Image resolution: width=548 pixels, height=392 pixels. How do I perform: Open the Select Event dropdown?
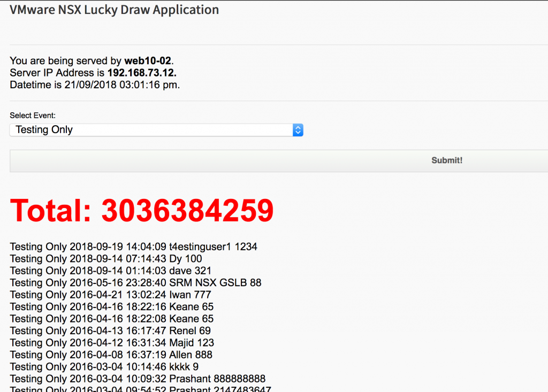click(x=156, y=130)
